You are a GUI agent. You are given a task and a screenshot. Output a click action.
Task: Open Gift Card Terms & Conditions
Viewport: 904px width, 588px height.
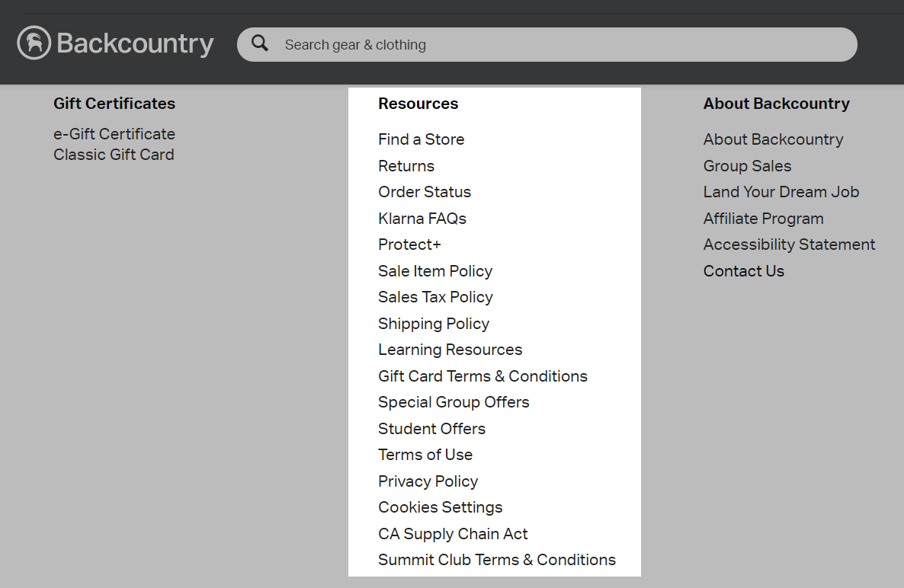click(x=482, y=376)
